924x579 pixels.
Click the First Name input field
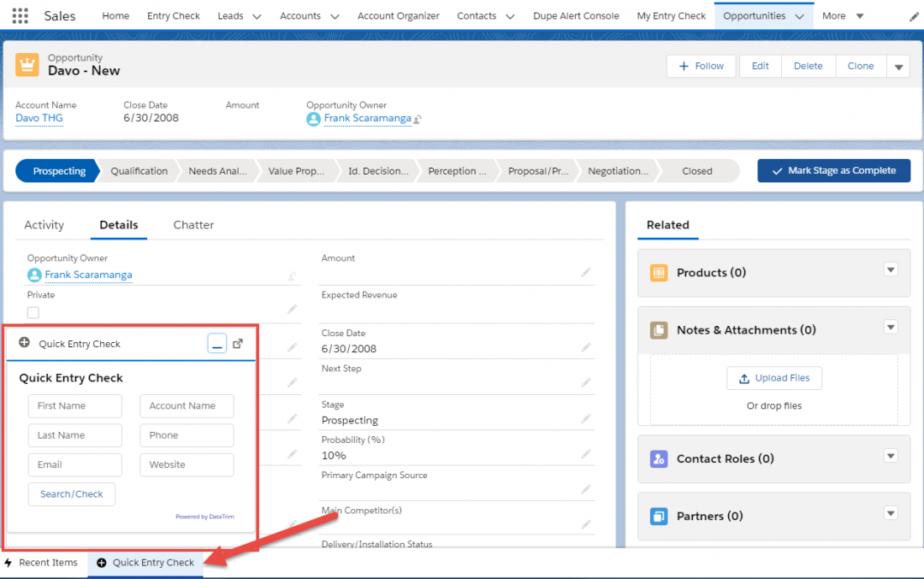[x=74, y=405]
